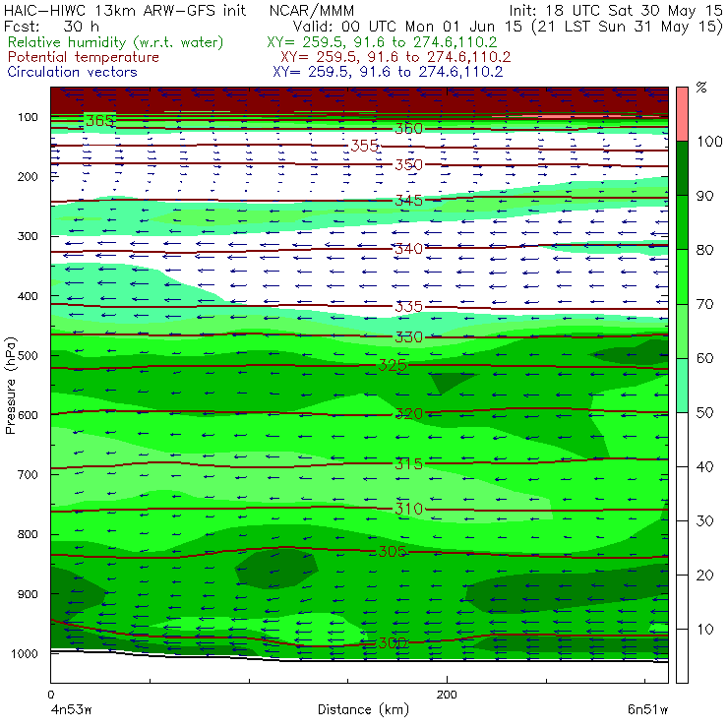Click the 345 contour label
Viewport: 728px width, 728px height.
coord(408,201)
